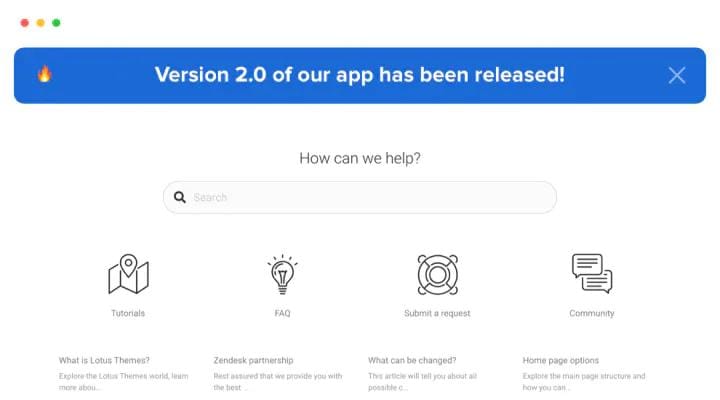Image resolution: width=720 pixels, height=400 pixels.
Task: Click the red window close dot
Action: pos(25,23)
